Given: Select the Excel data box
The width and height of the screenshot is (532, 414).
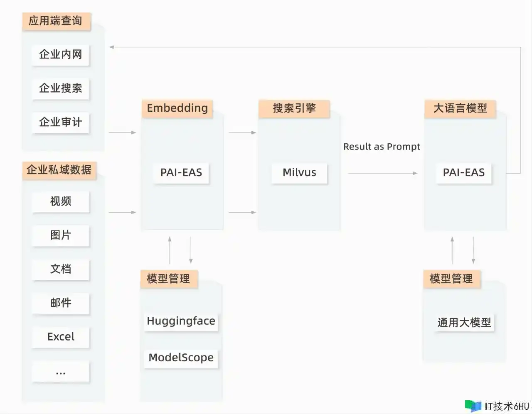Looking at the screenshot, I should [x=61, y=337].
